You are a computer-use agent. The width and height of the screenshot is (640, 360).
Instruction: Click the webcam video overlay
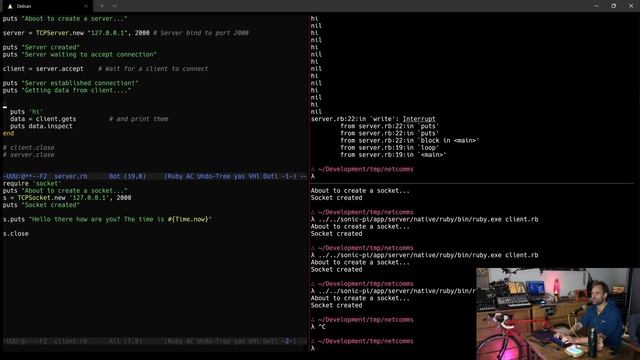[558, 314]
